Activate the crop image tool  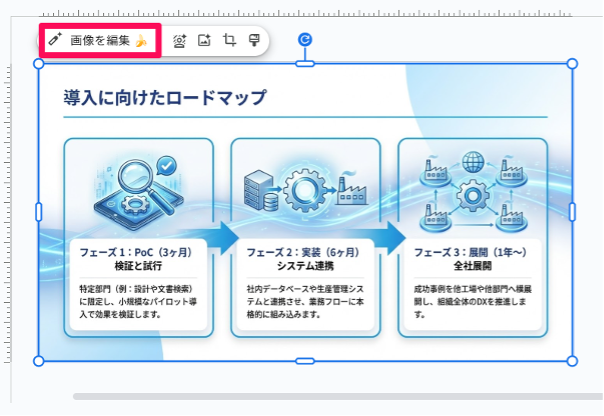click(229, 41)
